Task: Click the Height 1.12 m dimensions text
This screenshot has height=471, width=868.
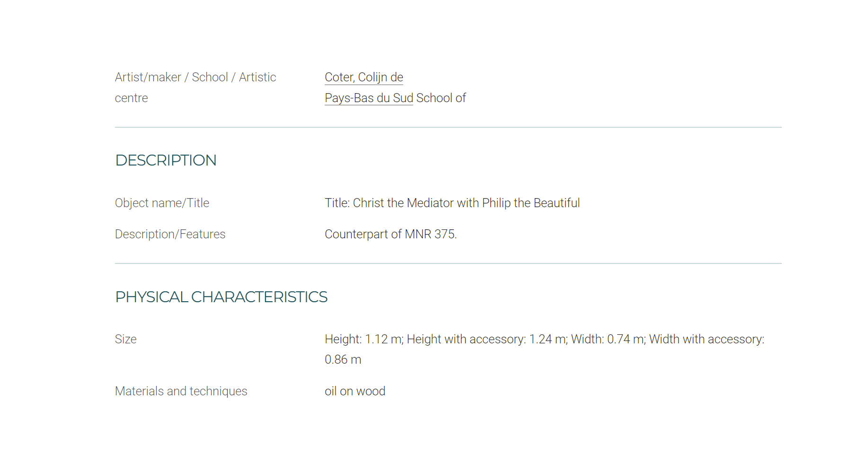Action: click(x=364, y=340)
